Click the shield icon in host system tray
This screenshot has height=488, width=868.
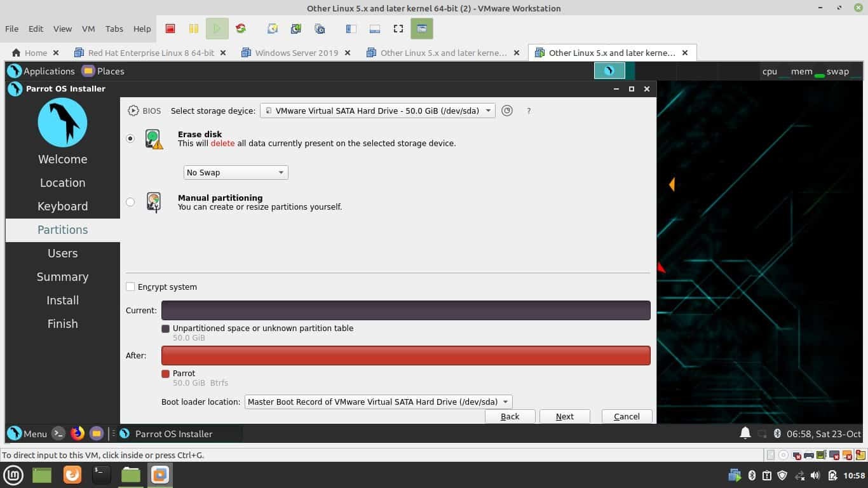(x=783, y=475)
